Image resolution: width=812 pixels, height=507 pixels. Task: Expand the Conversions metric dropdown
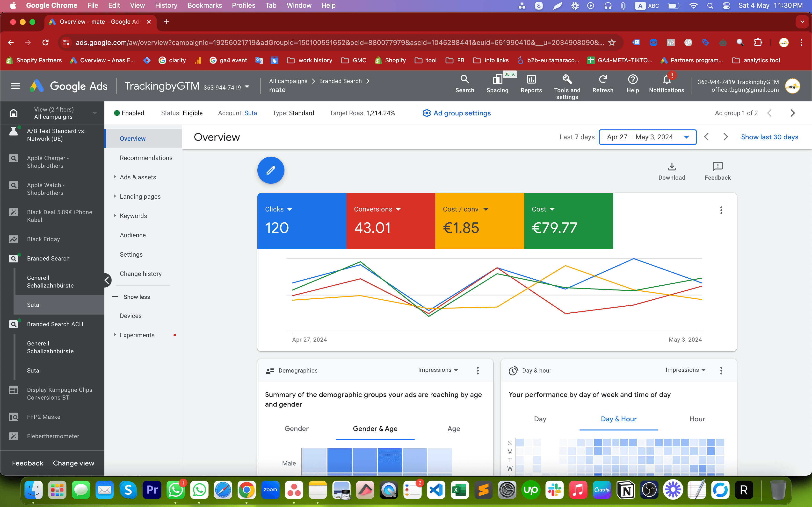(399, 209)
